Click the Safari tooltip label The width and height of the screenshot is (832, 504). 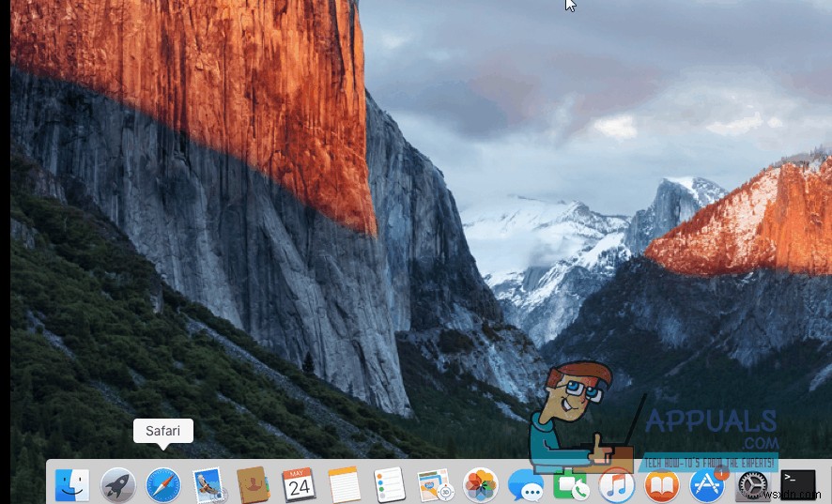pyautogui.click(x=163, y=432)
